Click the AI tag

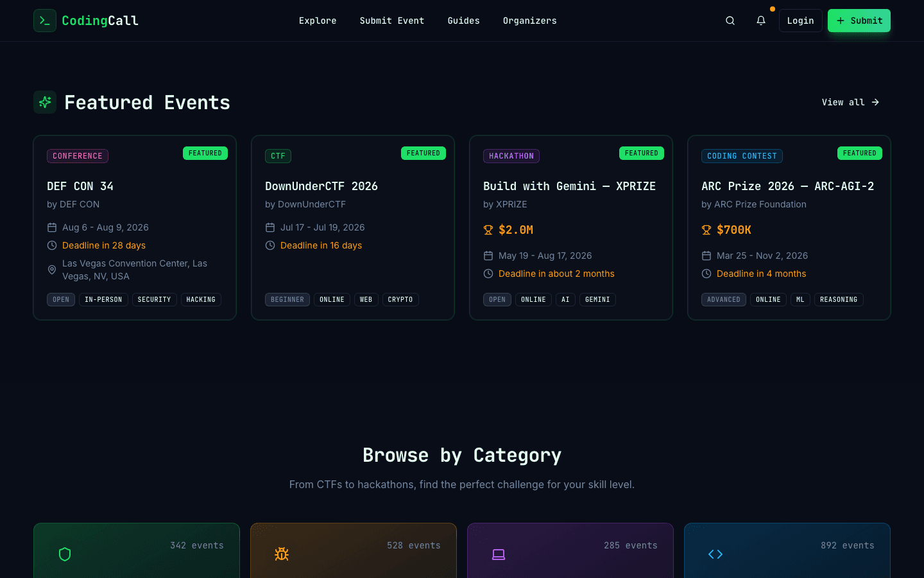tap(565, 300)
